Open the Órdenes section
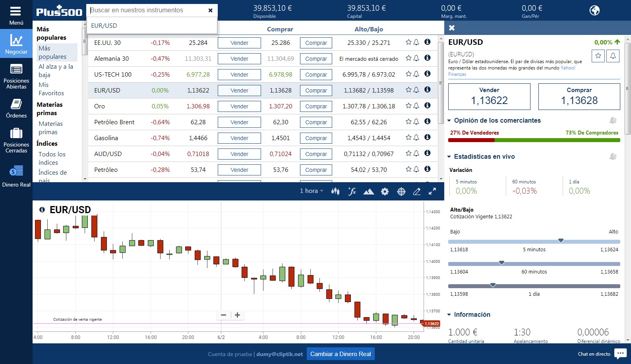 point(16,108)
